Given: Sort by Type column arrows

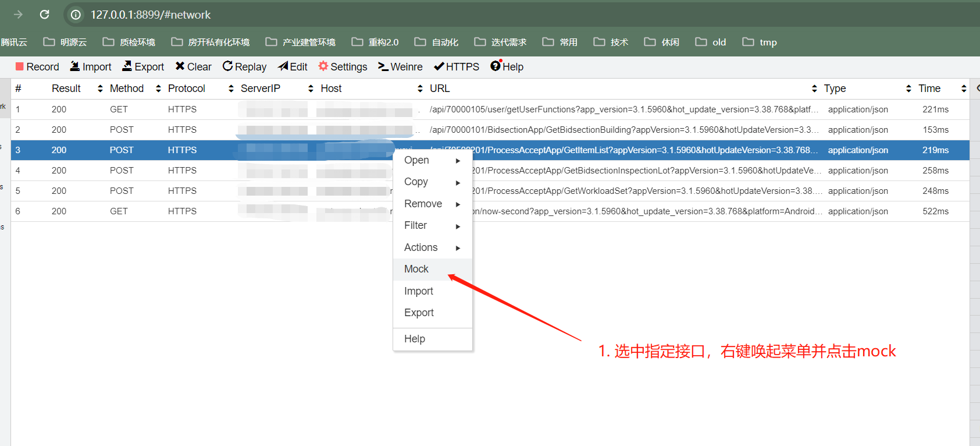Looking at the screenshot, I should tap(908, 89).
